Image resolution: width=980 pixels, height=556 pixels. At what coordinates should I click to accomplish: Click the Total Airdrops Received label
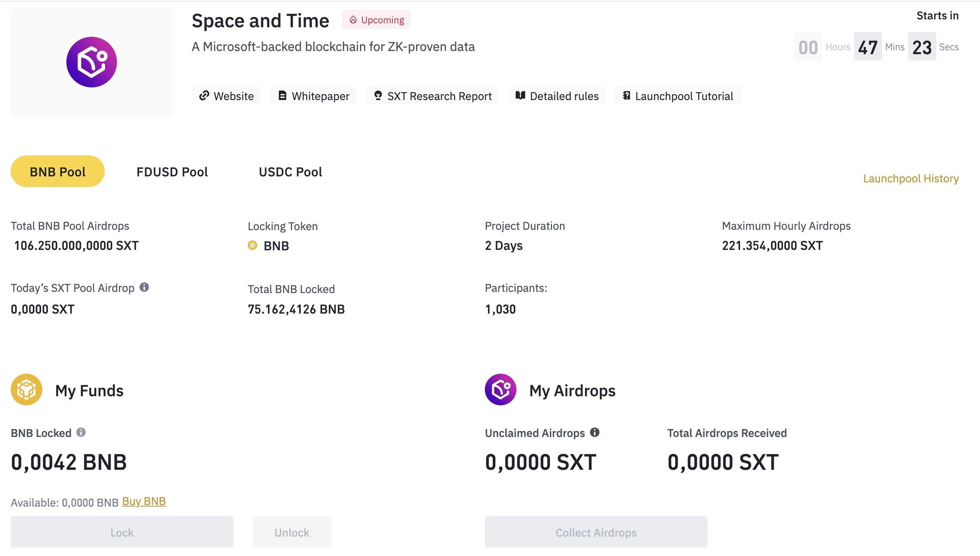pyautogui.click(x=727, y=433)
